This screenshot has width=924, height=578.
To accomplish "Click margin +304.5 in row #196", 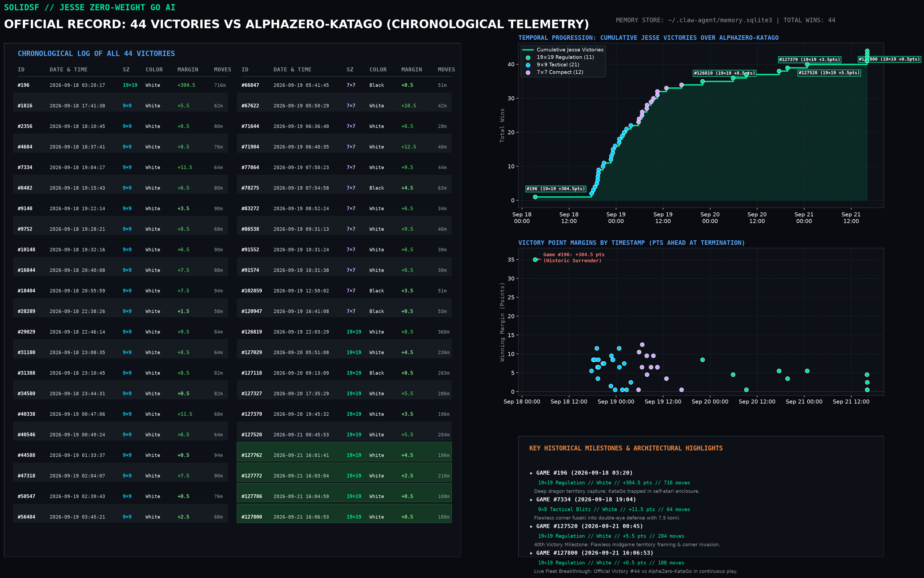I will 186,85.
